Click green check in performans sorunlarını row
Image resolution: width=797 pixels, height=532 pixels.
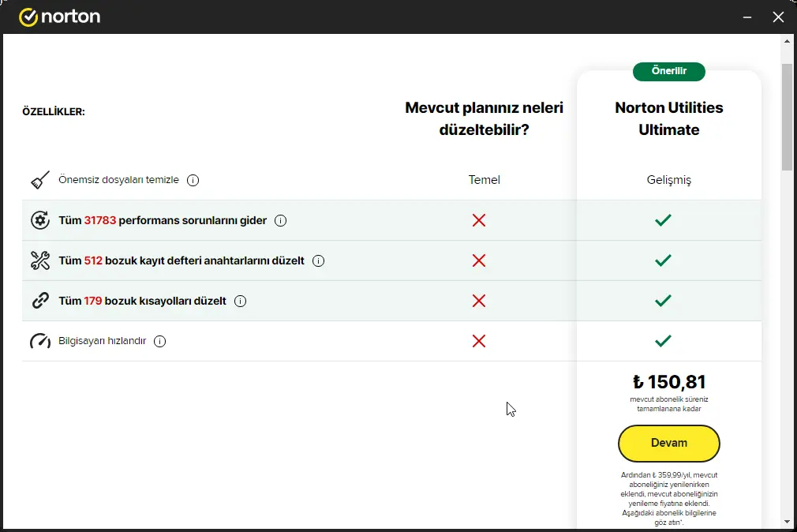coord(663,219)
